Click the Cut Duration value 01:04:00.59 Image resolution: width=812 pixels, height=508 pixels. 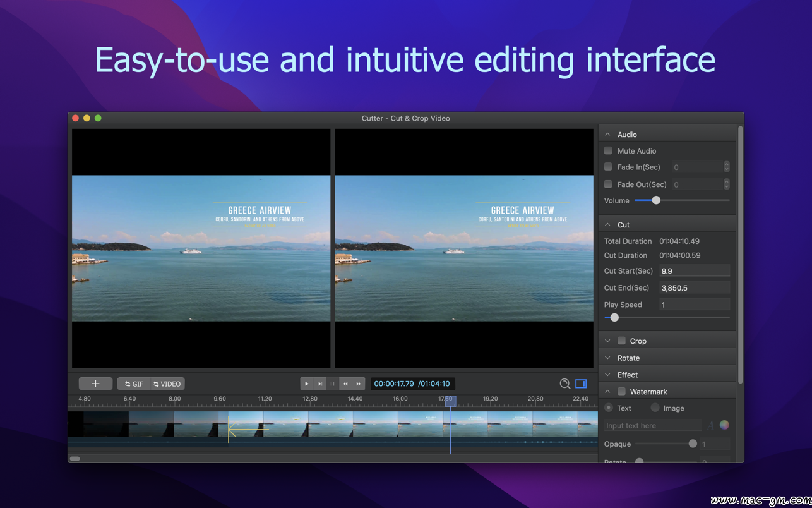pyautogui.click(x=679, y=255)
